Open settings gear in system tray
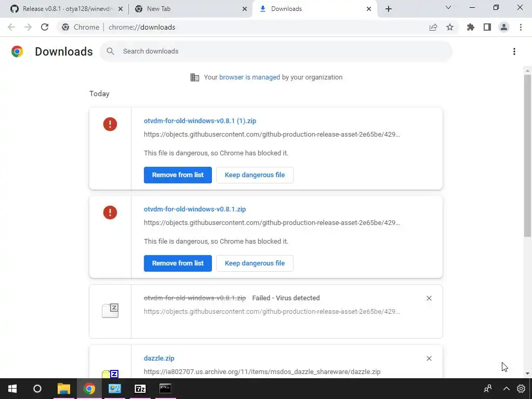The image size is (532, 399). [x=521, y=389]
